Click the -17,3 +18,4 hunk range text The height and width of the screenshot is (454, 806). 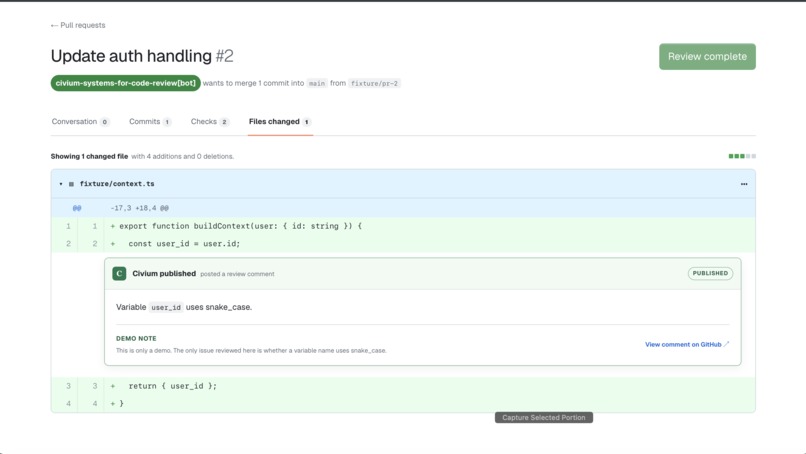[140, 208]
